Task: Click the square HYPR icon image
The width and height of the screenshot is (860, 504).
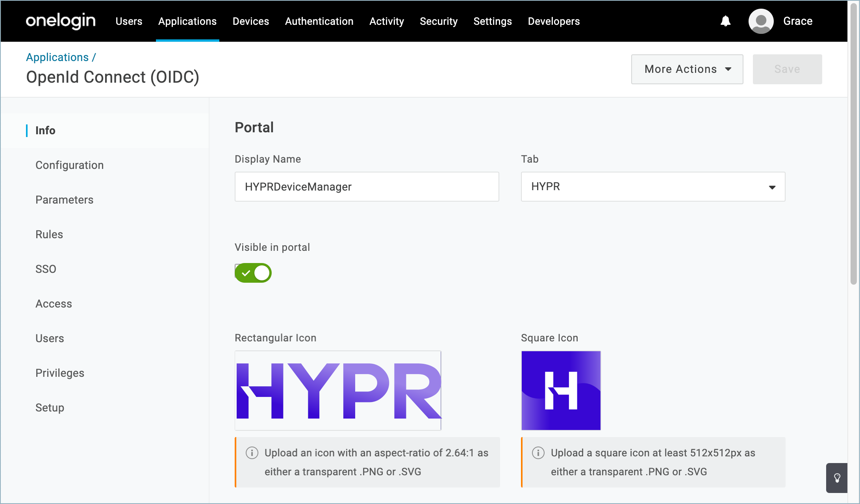Action: [x=561, y=390]
